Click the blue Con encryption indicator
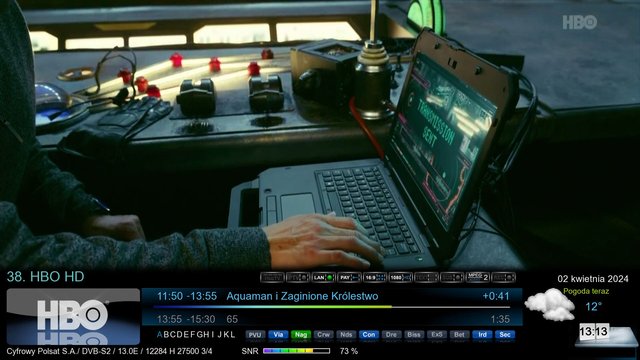 point(369,335)
